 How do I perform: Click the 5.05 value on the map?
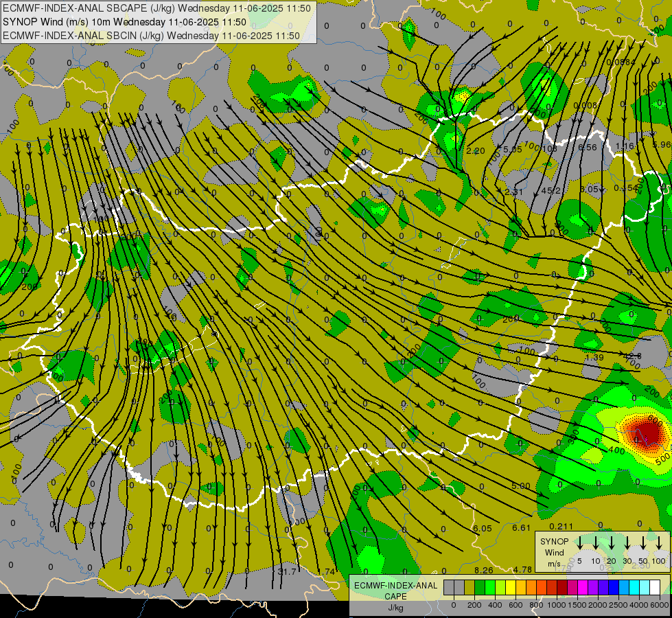[513, 149]
